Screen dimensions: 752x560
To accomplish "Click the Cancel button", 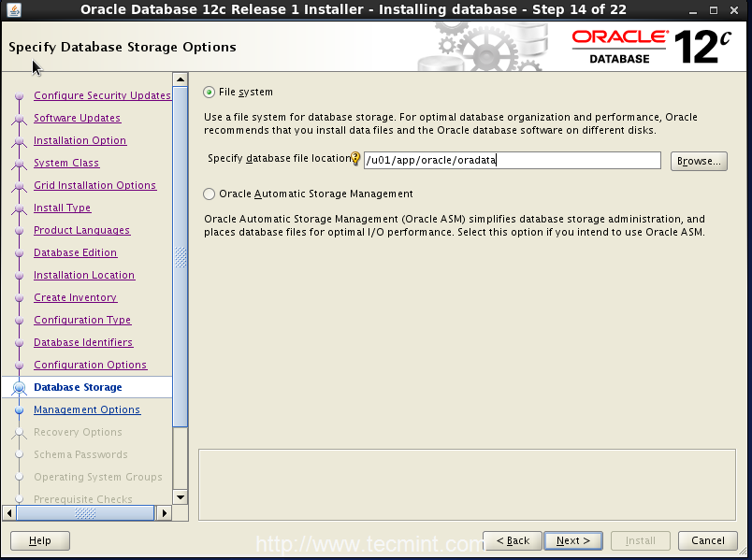I will 708,540.
